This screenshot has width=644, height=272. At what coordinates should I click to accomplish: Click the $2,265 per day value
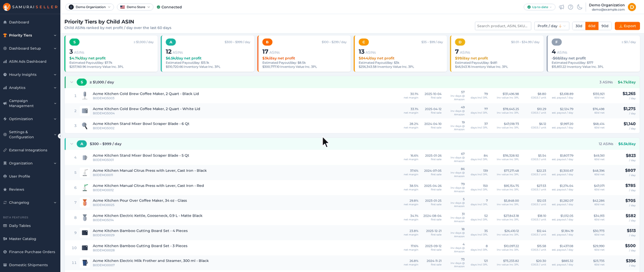click(629, 94)
